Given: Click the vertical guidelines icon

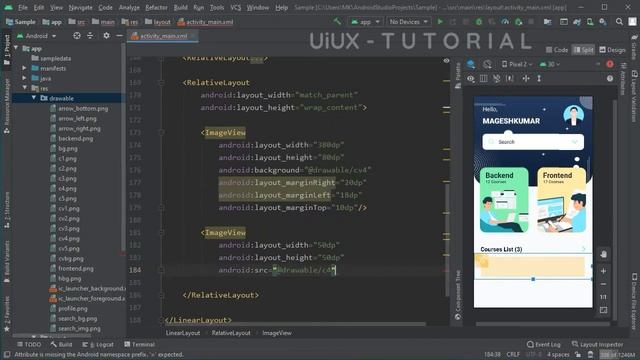Looking at the screenshot, I should [x=539, y=78].
